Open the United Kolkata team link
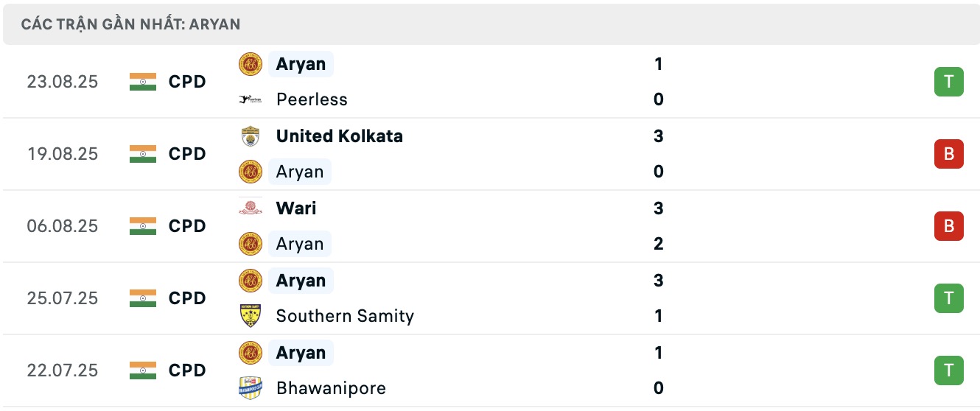Viewport: 980px width, 411px height. click(x=339, y=136)
